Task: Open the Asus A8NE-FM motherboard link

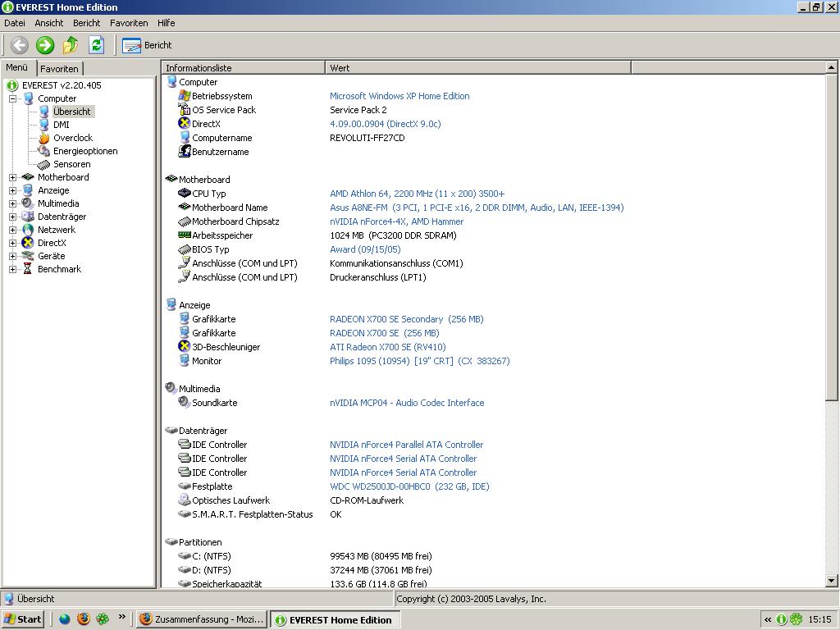Action: coord(477,208)
